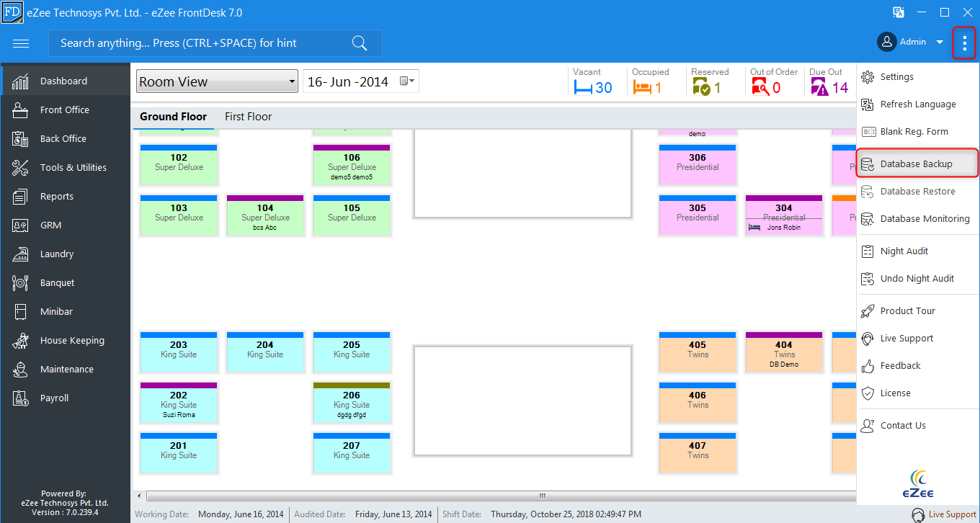Open the date picker calendar dropdown
This screenshot has height=523, width=980.
pos(408,81)
